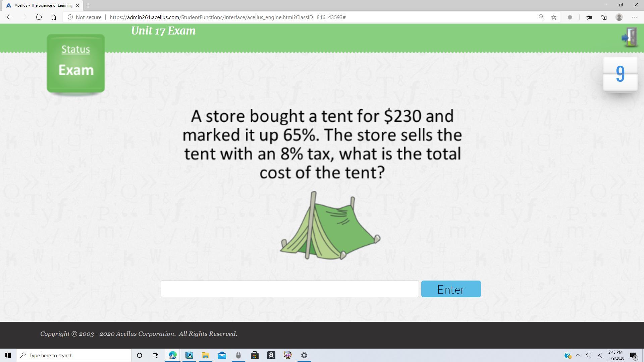Submit answer with Enter button
The height and width of the screenshot is (362, 644).
click(x=450, y=289)
